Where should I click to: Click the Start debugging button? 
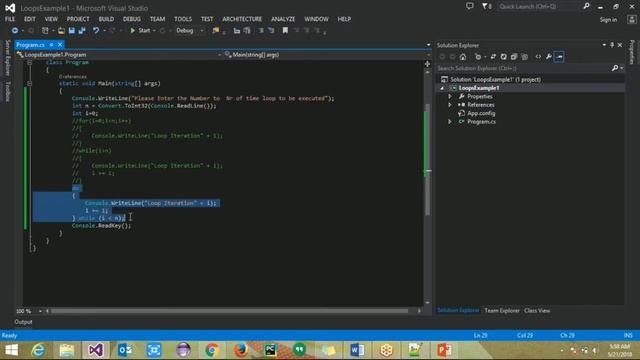click(x=140, y=31)
